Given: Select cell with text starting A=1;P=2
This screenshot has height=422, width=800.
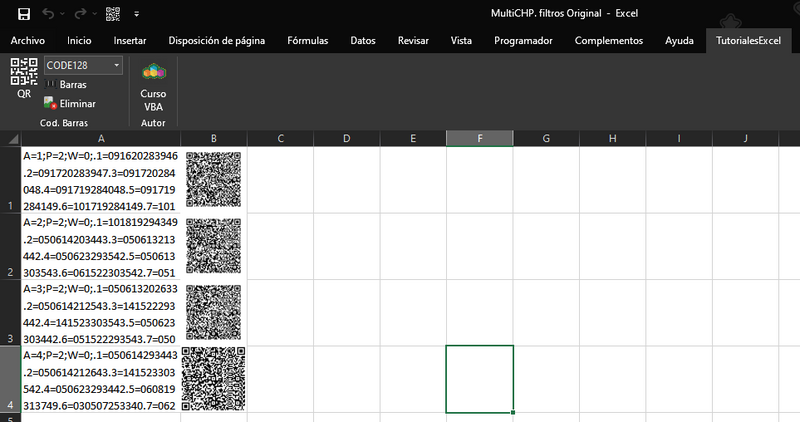Looking at the screenshot, I should [x=101, y=180].
